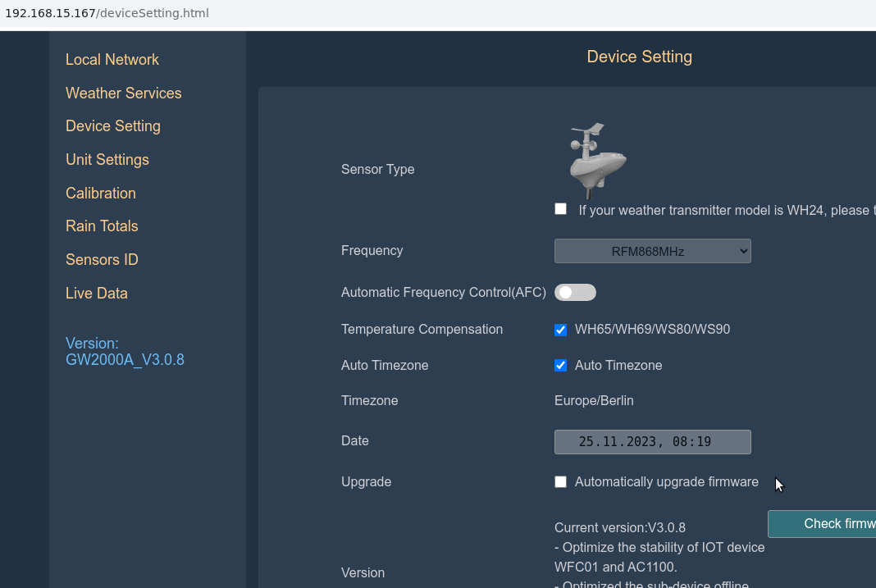The height and width of the screenshot is (588, 876).
Task: View Live Data page
Action: 97,293
